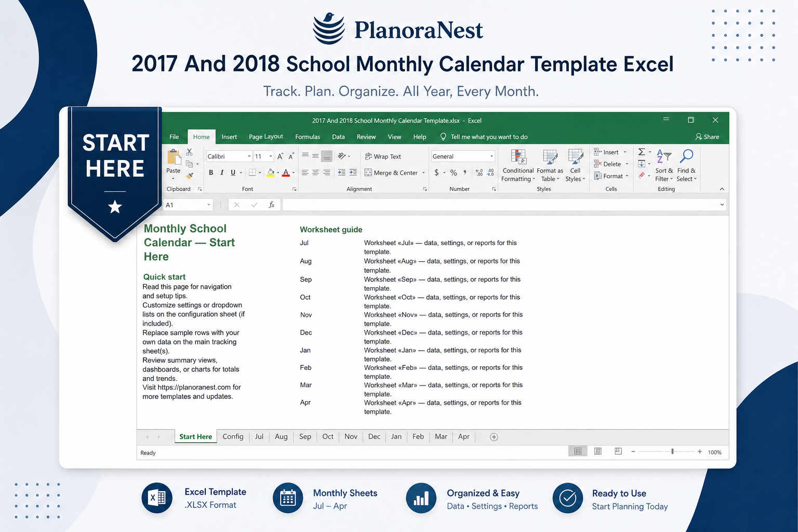Apply the yellow Fill Color bucket
The image size is (798, 532).
coord(271,172)
